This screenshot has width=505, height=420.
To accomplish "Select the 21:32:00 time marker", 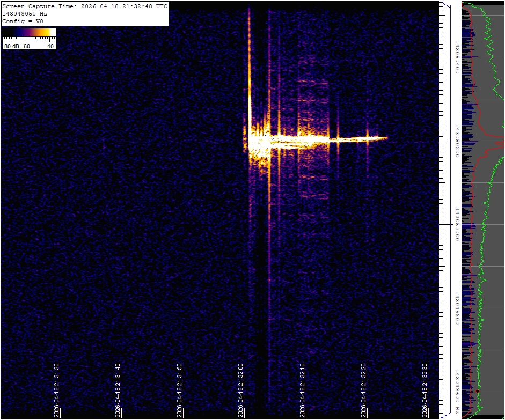I will click(241, 390).
